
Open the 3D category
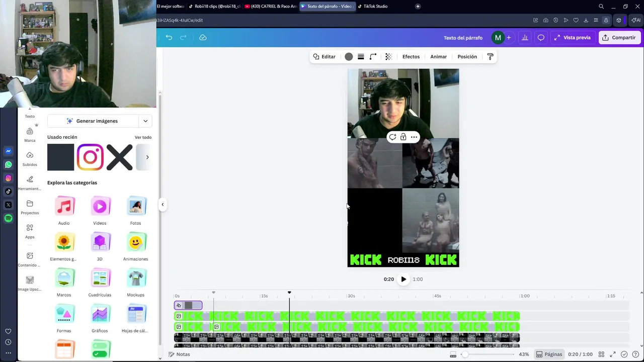[100, 246]
